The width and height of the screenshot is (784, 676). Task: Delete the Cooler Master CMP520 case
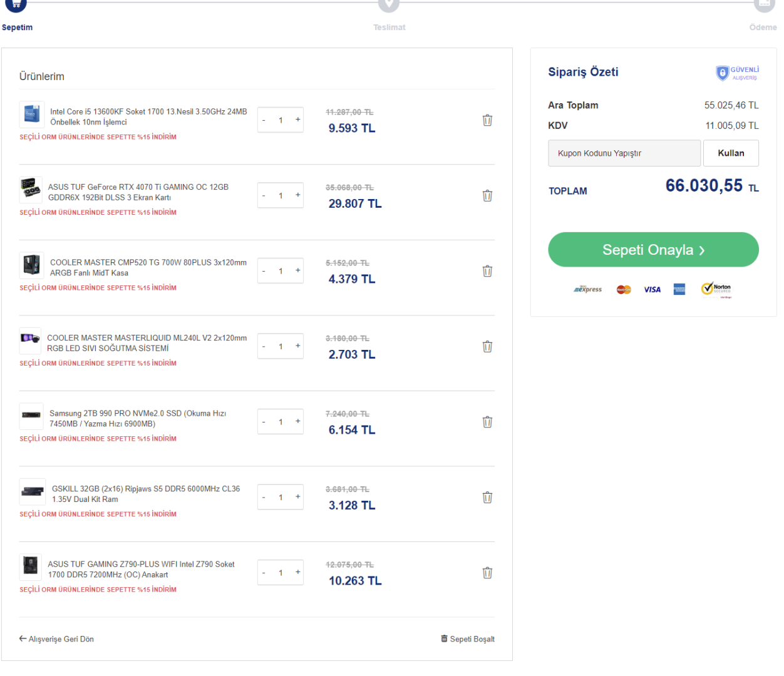[x=487, y=271]
